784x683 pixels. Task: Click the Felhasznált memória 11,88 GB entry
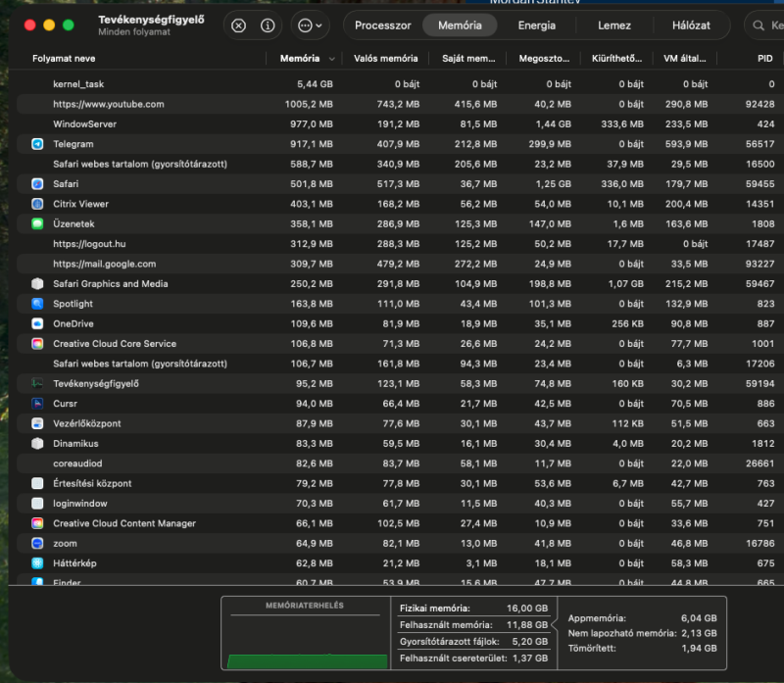[473, 625]
